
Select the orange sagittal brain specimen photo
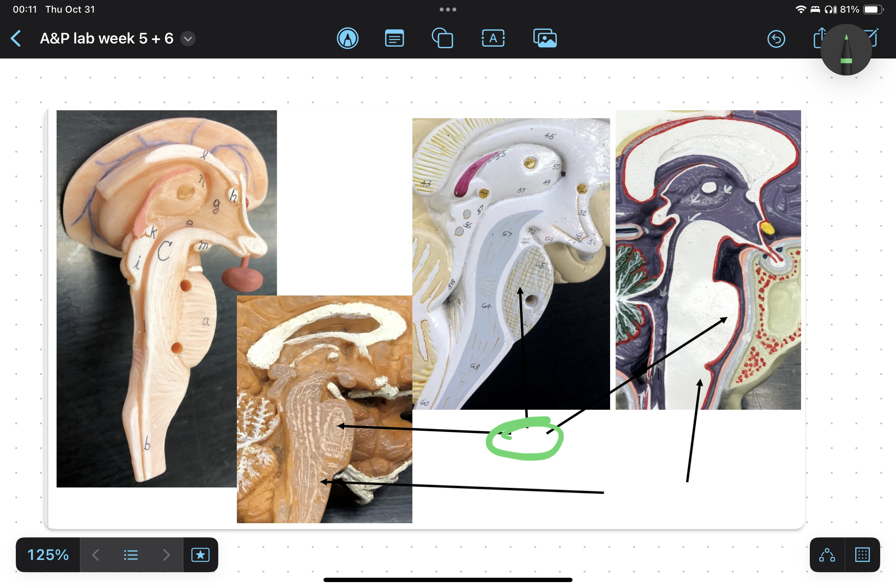pos(325,409)
